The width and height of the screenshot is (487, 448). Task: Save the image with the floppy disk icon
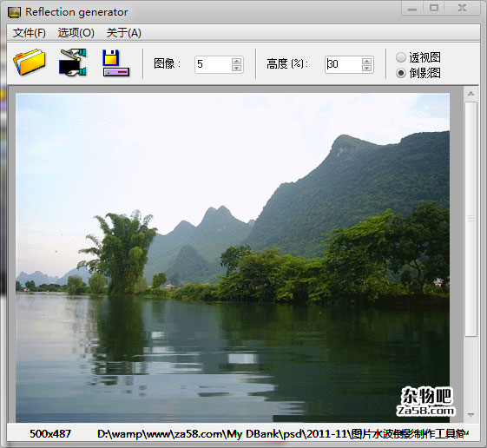tap(115, 63)
